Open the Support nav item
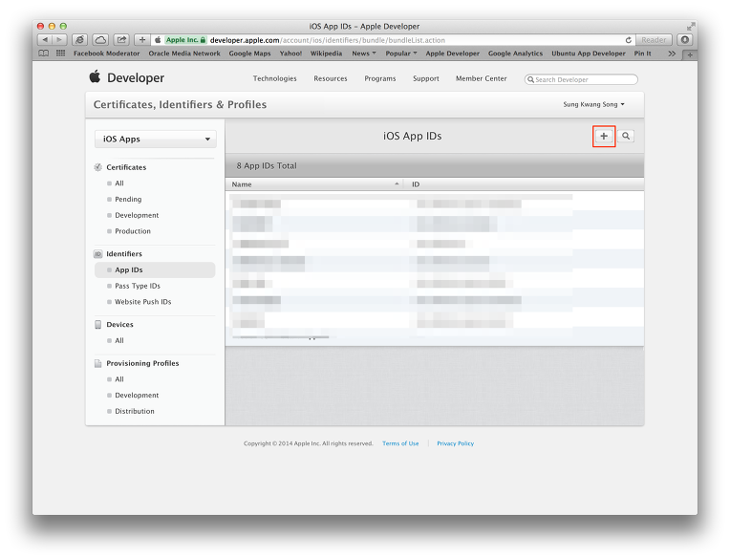This screenshot has height=560, width=730. [x=426, y=78]
